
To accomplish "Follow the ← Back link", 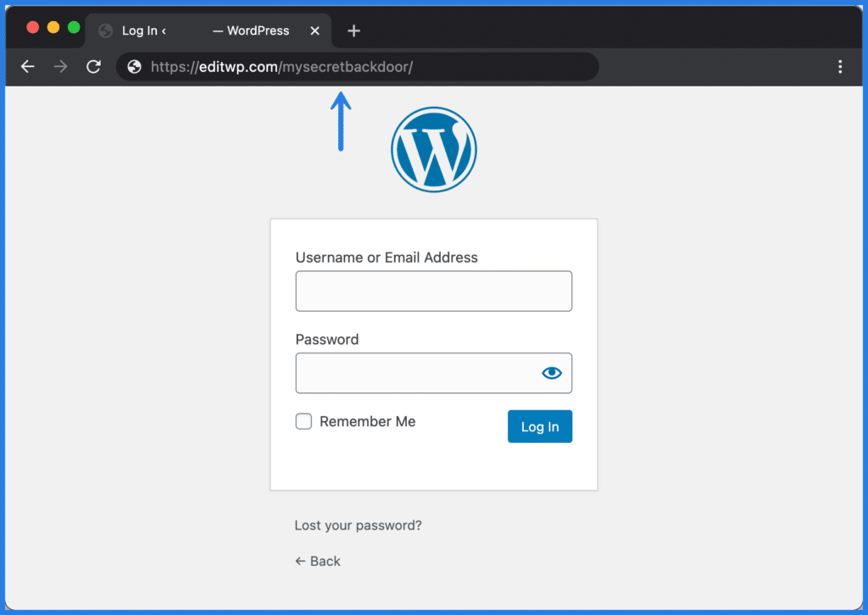I will (x=318, y=562).
